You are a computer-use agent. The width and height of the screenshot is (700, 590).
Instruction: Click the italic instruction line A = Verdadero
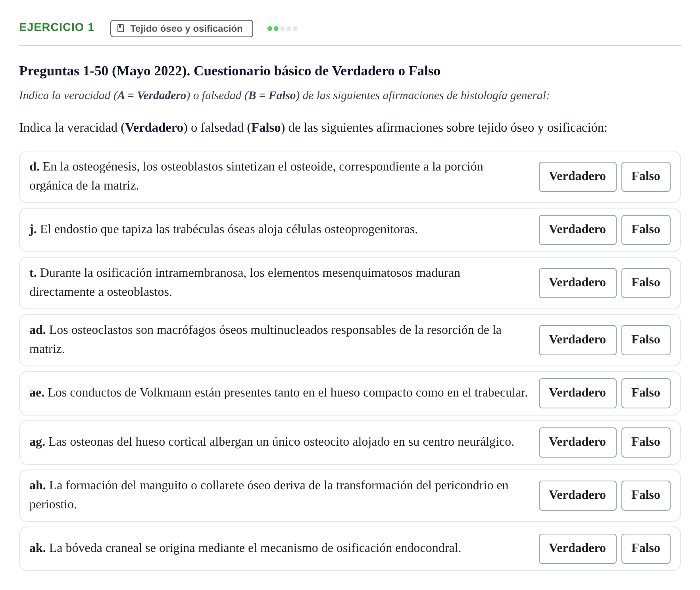284,96
